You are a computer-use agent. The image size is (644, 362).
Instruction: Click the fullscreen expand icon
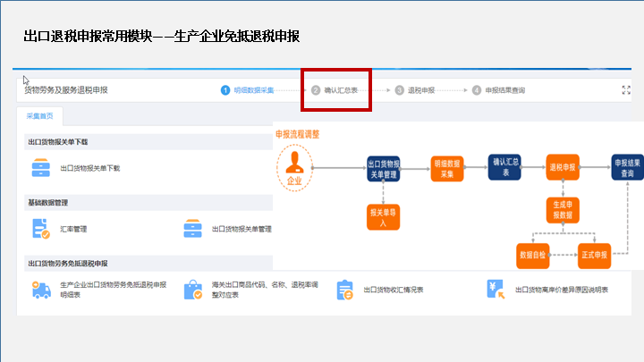(x=626, y=90)
